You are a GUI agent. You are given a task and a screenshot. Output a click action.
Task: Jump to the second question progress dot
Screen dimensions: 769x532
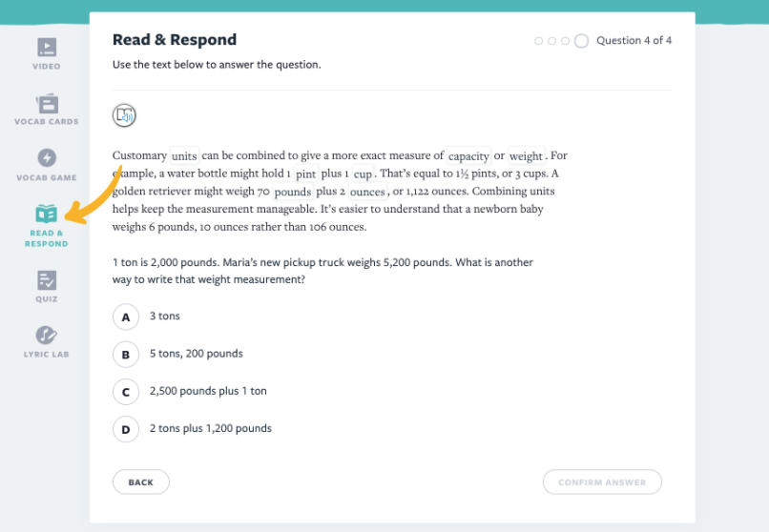tap(551, 41)
